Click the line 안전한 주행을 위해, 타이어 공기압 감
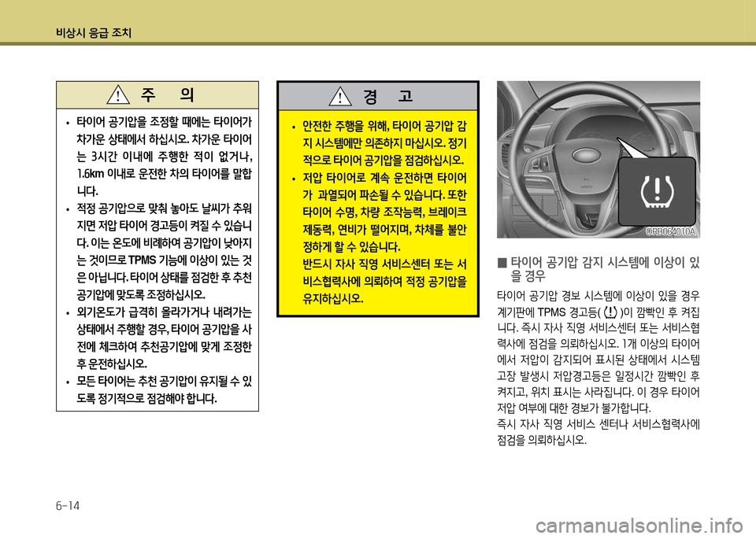This screenshot has width=756, height=539. pos(384,126)
